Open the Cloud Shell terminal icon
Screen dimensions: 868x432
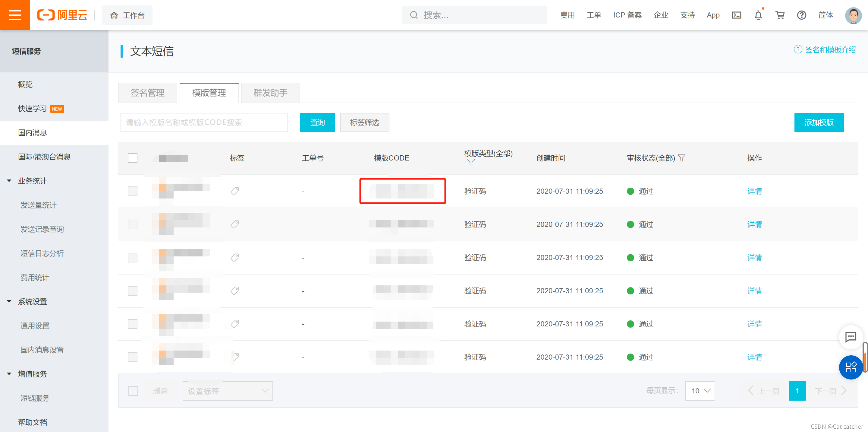(737, 15)
